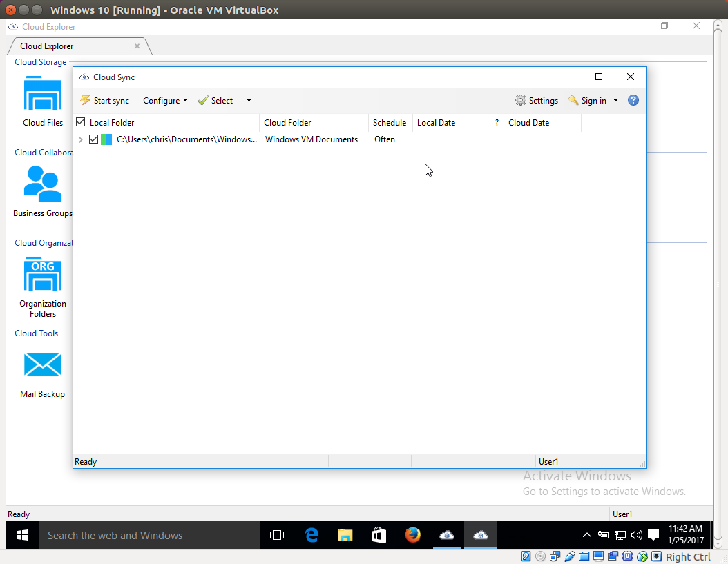728x564 pixels.
Task: Click the User1 status in Cloud Sync
Action: point(548,462)
